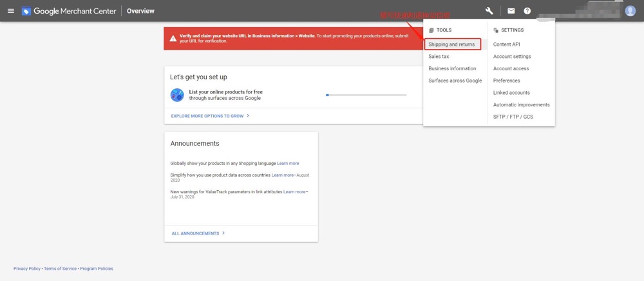The height and width of the screenshot is (281, 644).
Task: Click Learn more for ValueTrack parameters
Action: [294, 192]
